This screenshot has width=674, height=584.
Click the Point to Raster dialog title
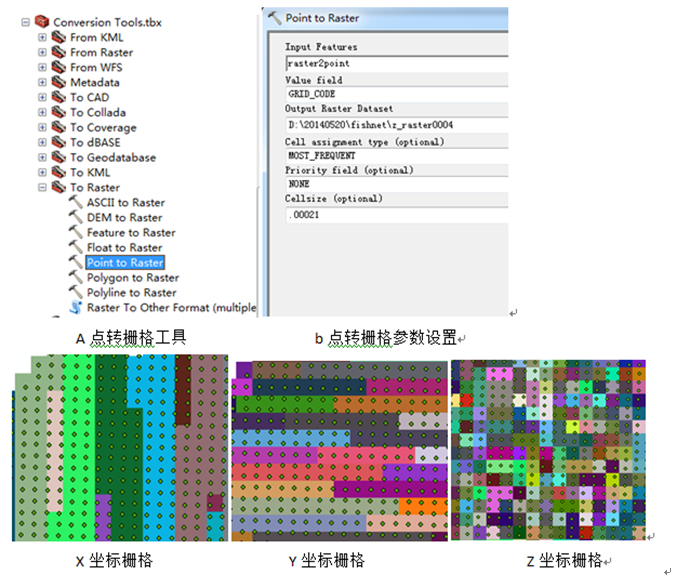point(322,18)
